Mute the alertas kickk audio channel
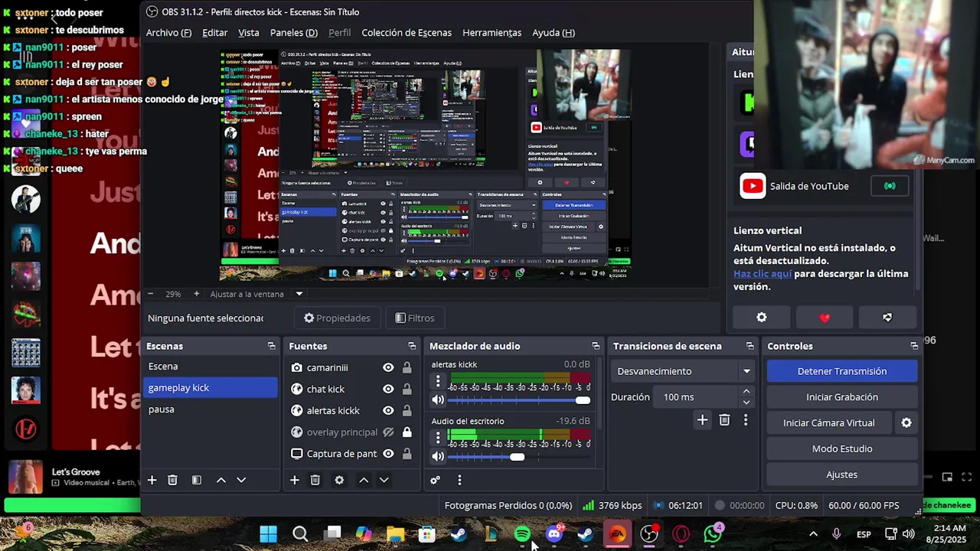The width and height of the screenshot is (980, 551). point(438,399)
